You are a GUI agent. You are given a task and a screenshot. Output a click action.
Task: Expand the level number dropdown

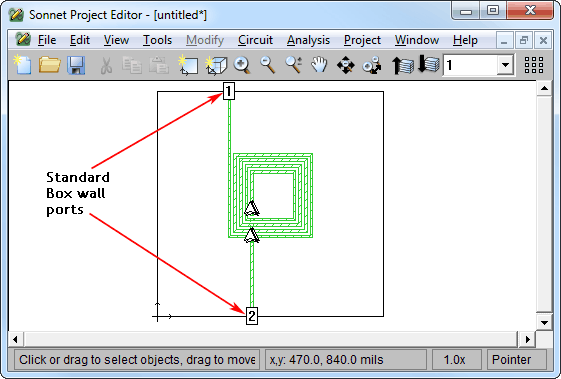(x=505, y=65)
